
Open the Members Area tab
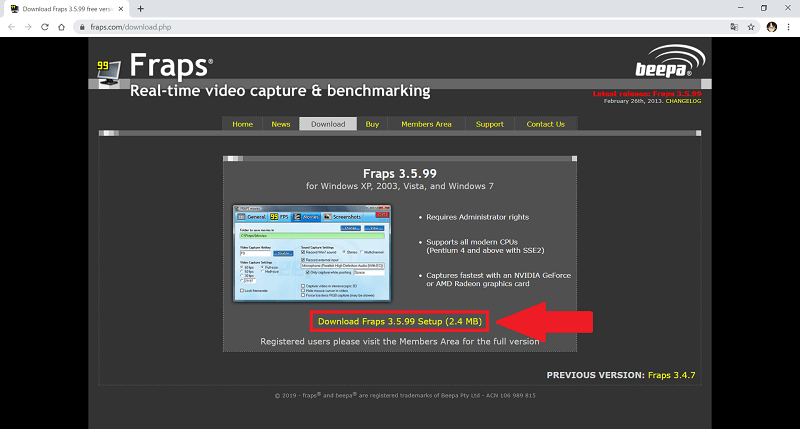coord(426,124)
